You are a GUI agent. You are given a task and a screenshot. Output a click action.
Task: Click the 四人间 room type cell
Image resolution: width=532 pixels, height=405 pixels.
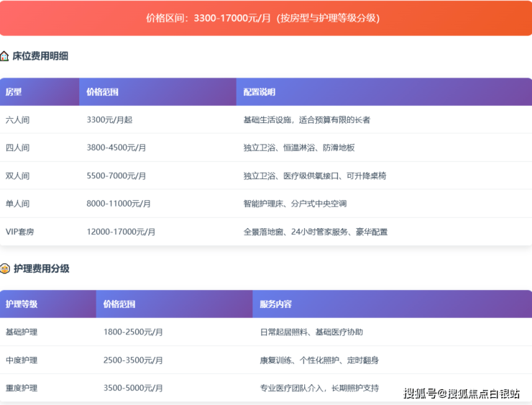(x=17, y=147)
